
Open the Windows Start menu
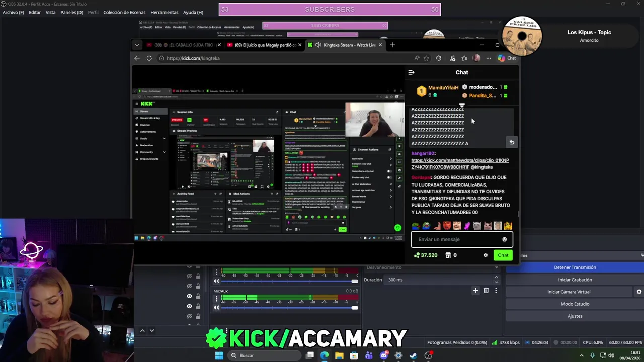tap(219, 355)
